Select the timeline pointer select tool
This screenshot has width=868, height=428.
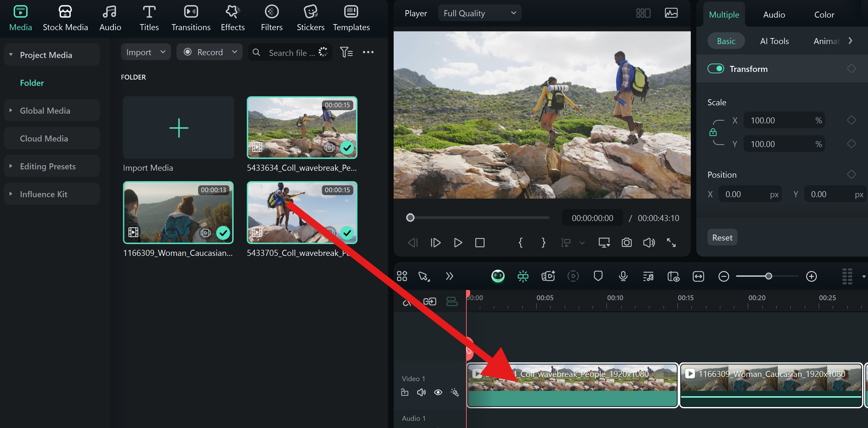424,276
